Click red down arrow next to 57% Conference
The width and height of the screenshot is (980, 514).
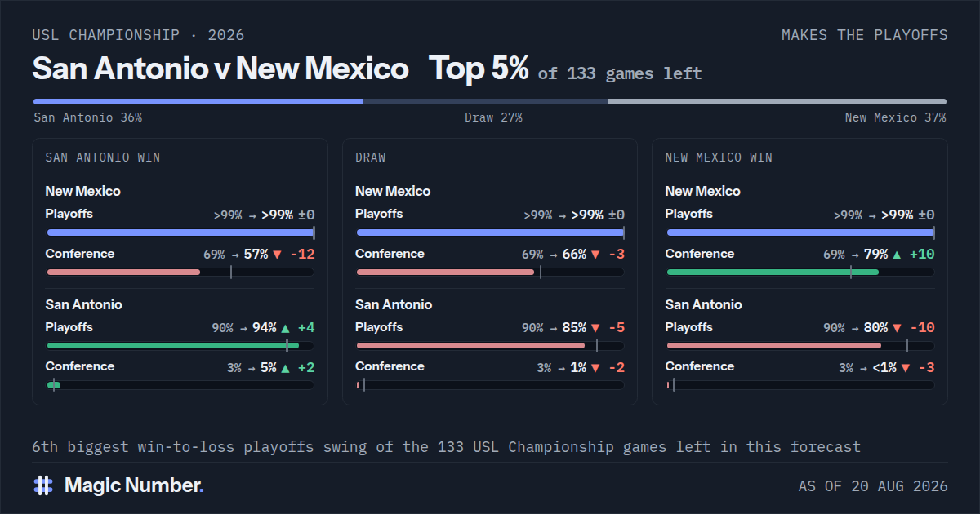tap(277, 255)
